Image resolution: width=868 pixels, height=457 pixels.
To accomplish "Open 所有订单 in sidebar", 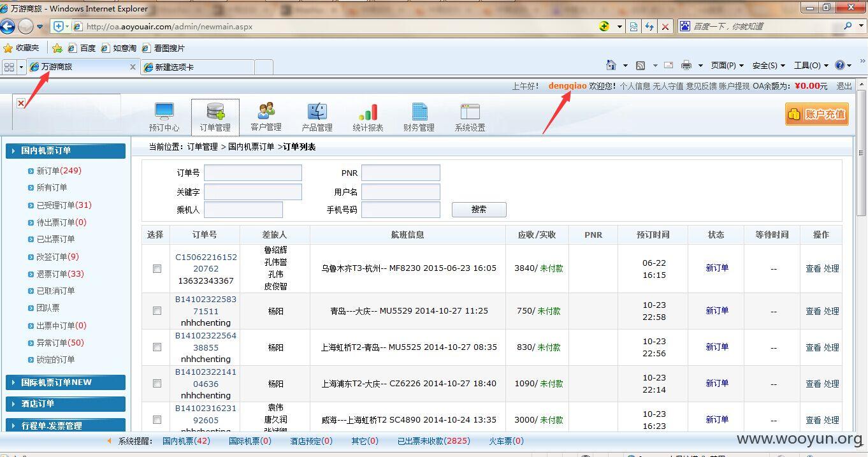I will pyautogui.click(x=52, y=187).
